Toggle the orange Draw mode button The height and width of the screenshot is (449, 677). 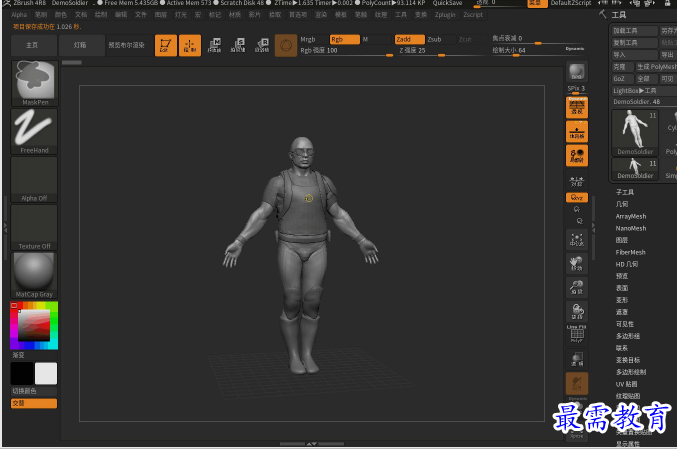point(190,45)
